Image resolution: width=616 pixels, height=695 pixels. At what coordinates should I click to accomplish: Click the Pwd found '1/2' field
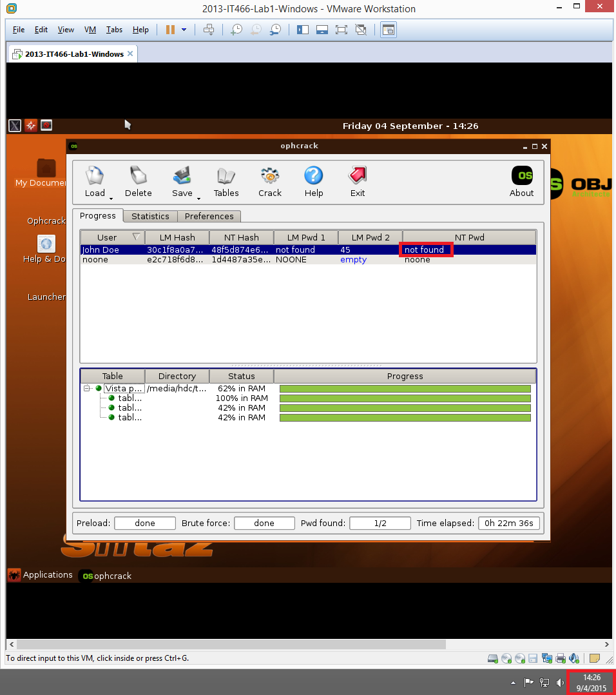[380, 523]
